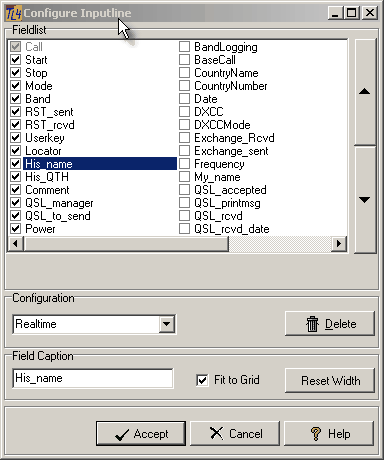Uncheck the Mode field checkbox
This screenshot has width=384, height=460.
16,86
